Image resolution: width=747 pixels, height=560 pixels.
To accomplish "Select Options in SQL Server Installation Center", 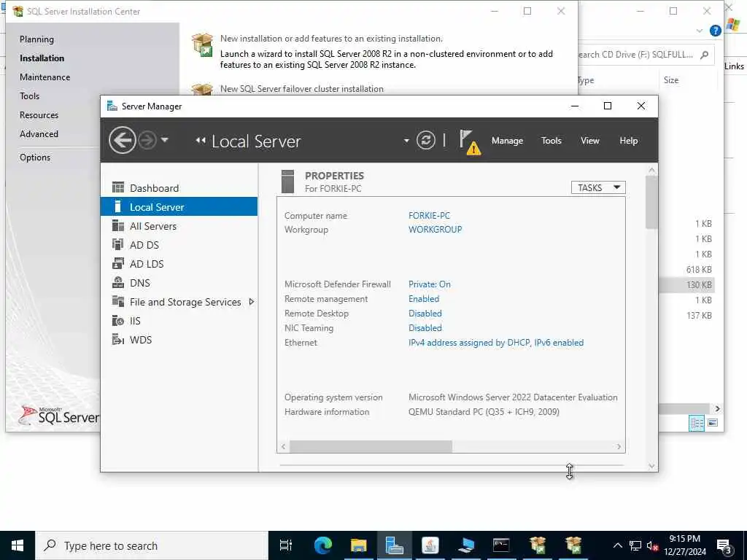I will (35, 157).
